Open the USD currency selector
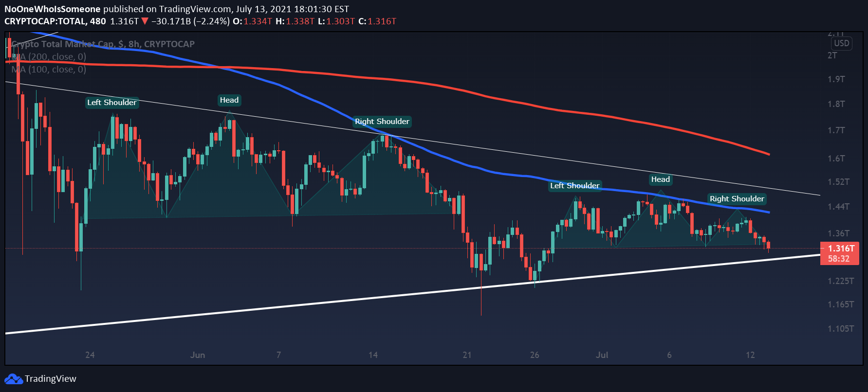The width and height of the screenshot is (868, 392). (841, 43)
